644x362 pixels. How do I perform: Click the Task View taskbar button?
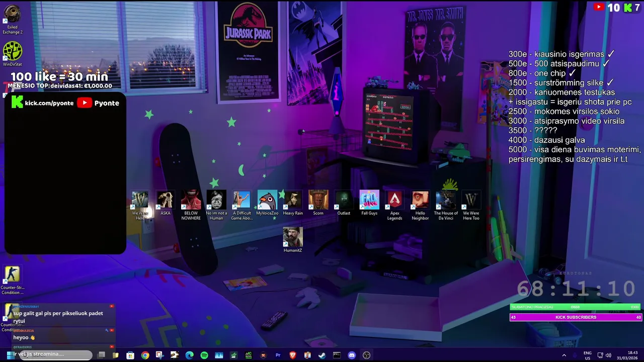point(102,355)
